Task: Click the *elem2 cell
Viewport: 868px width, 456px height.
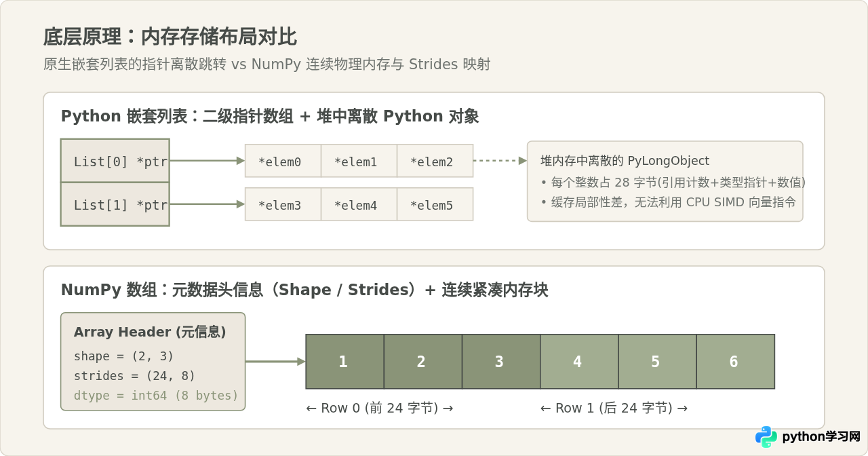Action: 435,161
